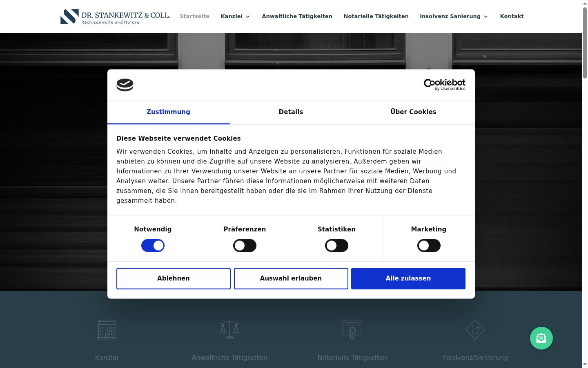Click the Ablehnen button
The image size is (588, 368).
click(174, 278)
